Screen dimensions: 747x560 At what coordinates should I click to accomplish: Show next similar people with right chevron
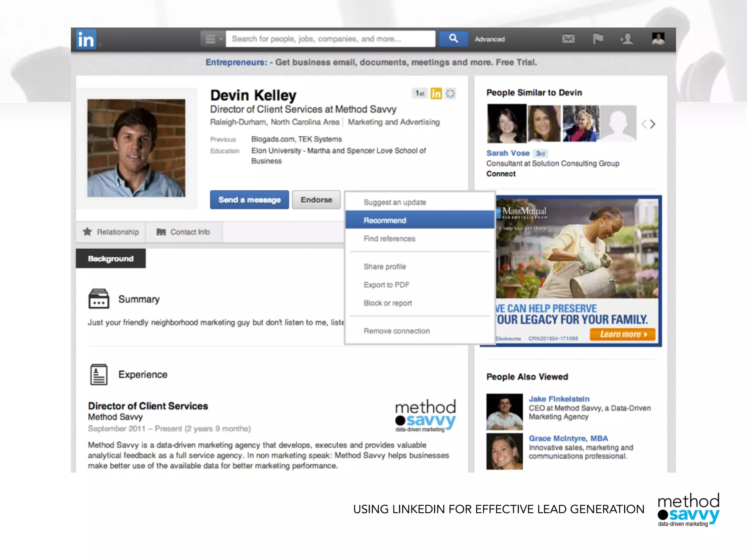coord(653,124)
